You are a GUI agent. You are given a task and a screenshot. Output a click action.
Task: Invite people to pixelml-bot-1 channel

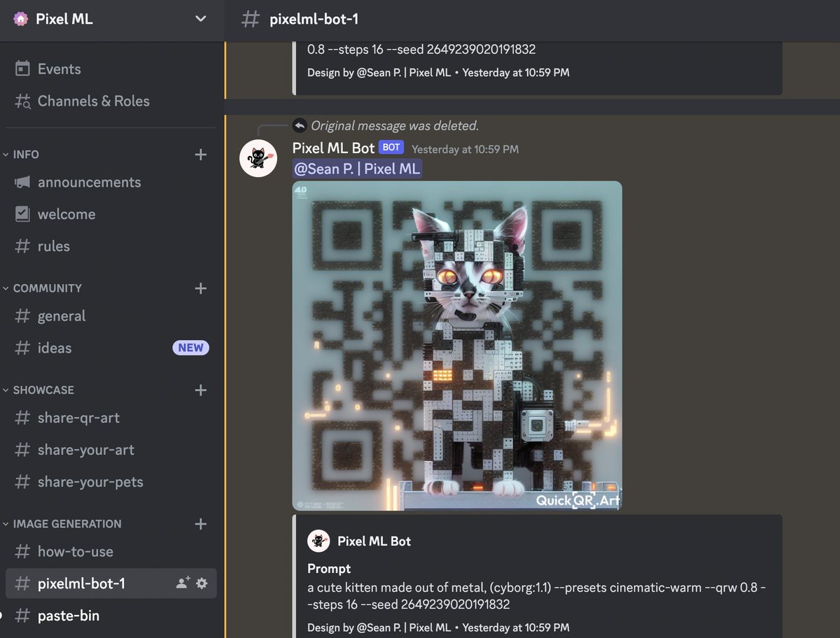(x=183, y=583)
